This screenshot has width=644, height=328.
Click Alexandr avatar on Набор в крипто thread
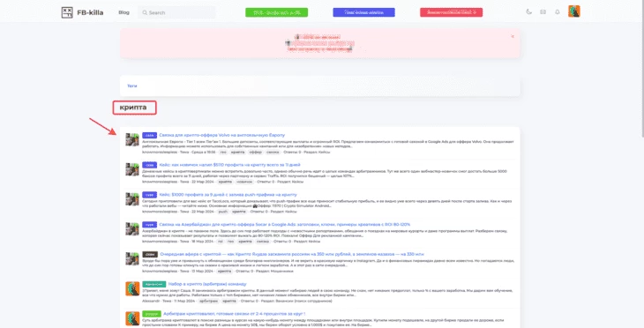(x=132, y=288)
